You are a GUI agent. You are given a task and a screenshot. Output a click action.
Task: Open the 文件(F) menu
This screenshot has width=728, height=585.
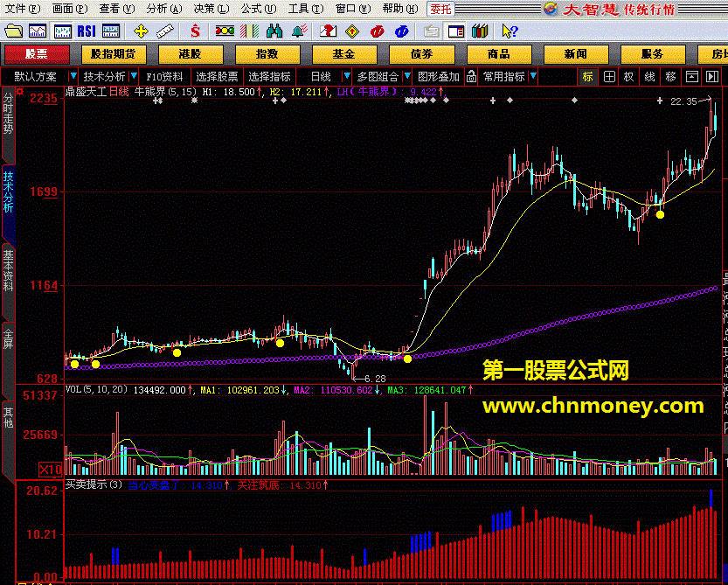tap(22, 9)
